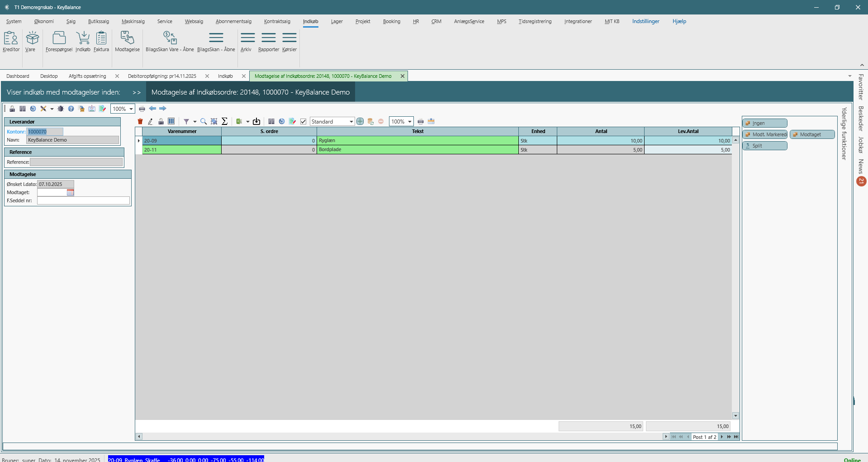
Task: Select the Bordplade row in the grid
Action: [417, 150]
